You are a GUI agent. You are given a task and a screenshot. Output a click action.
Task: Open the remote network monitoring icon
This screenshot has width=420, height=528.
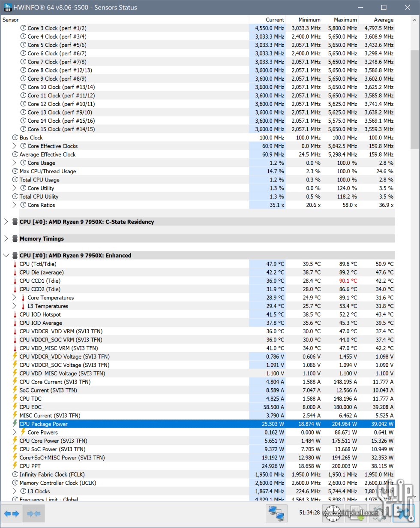[276, 513]
